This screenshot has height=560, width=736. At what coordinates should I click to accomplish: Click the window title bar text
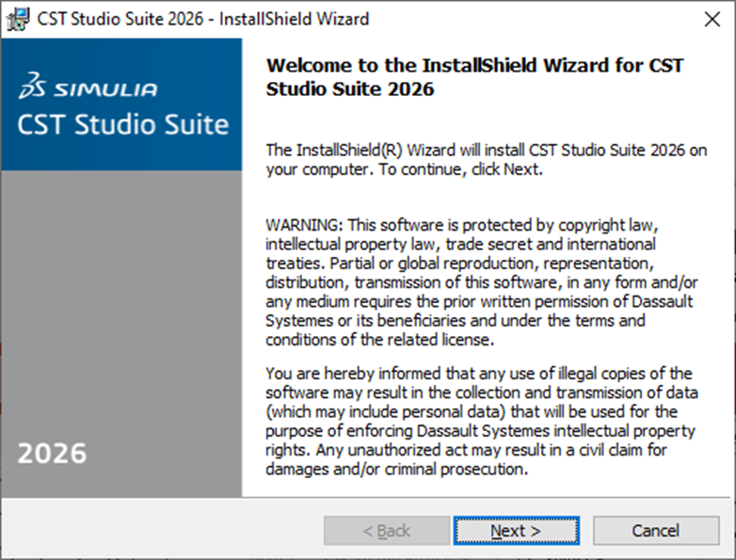point(203,19)
